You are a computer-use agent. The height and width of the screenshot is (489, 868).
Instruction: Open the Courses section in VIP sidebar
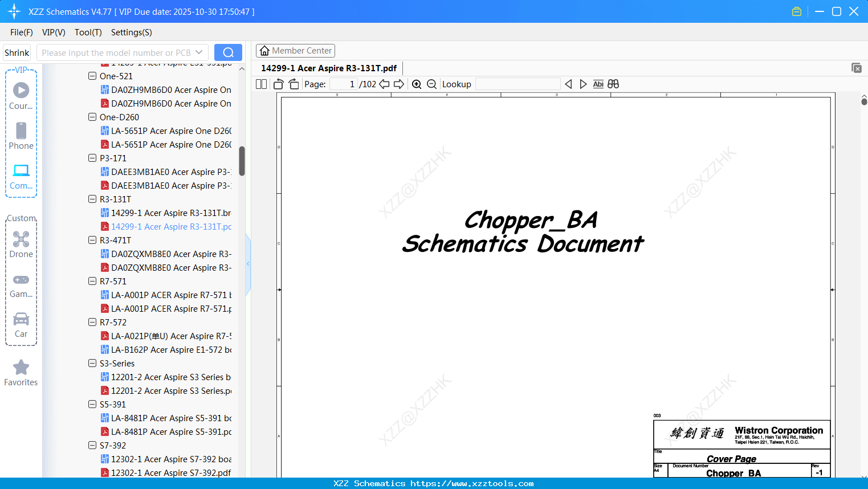pos(21,96)
